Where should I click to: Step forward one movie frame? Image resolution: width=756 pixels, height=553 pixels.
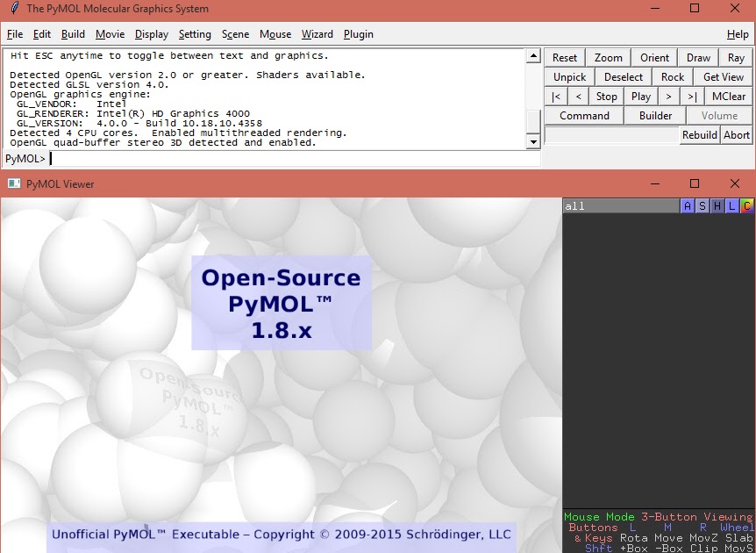tap(668, 97)
